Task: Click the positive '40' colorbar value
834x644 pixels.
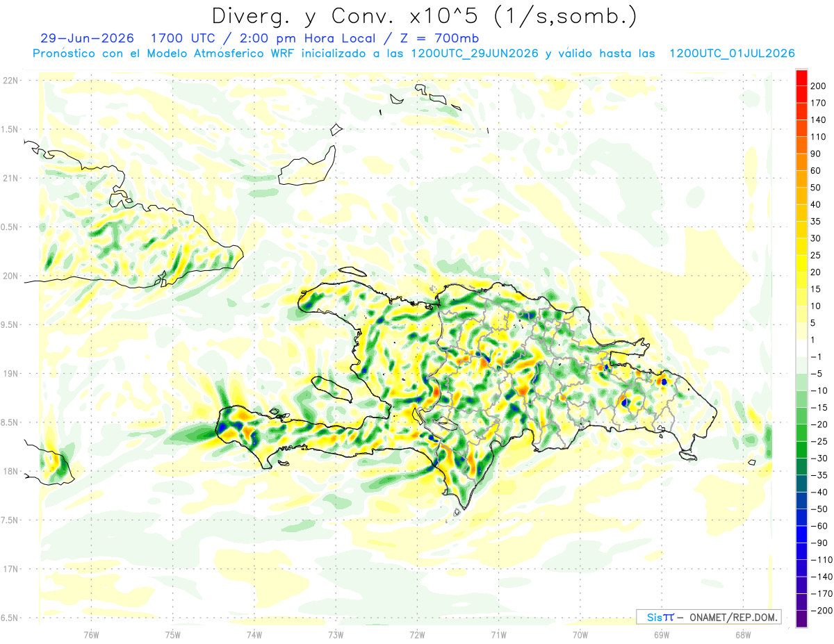Action: [x=816, y=205]
